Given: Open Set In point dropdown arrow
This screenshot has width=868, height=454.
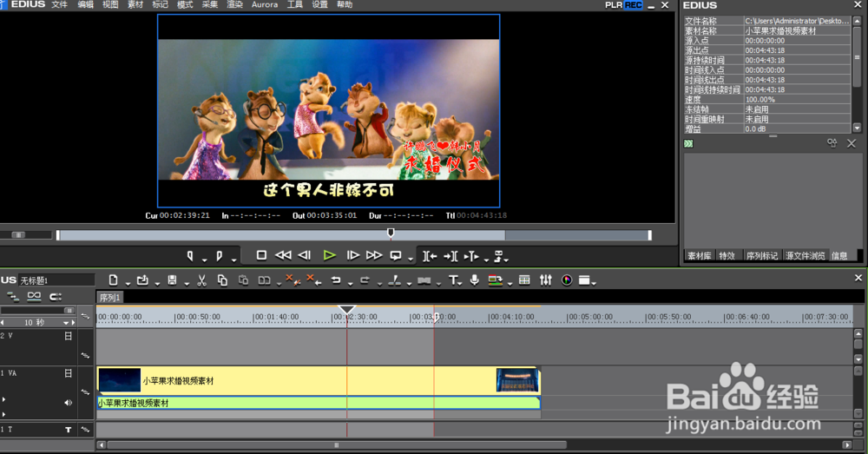Looking at the screenshot, I should coord(204,260).
